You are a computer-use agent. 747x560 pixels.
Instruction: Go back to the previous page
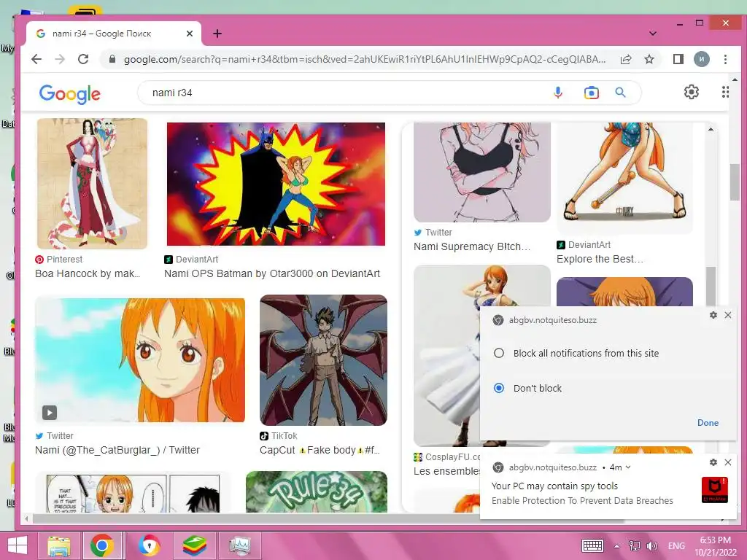pos(36,59)
